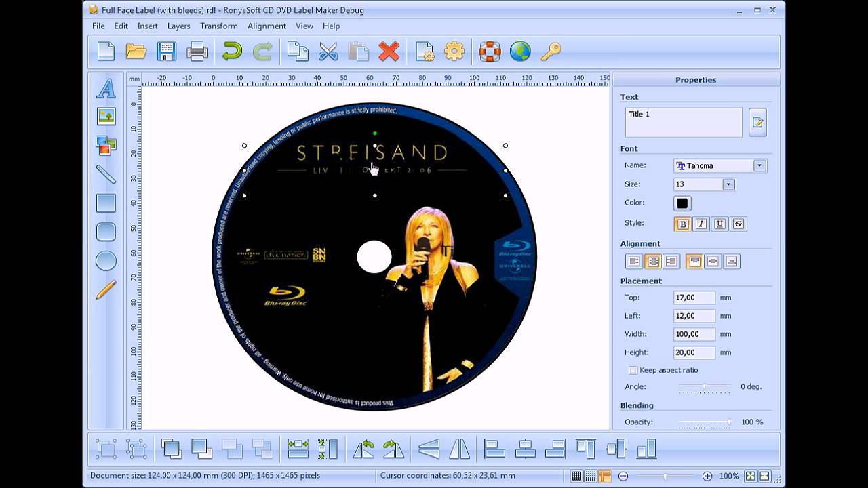This screenshot has width=868, height=488.
Task: Open the Edit menu
Action: [121, 26]
